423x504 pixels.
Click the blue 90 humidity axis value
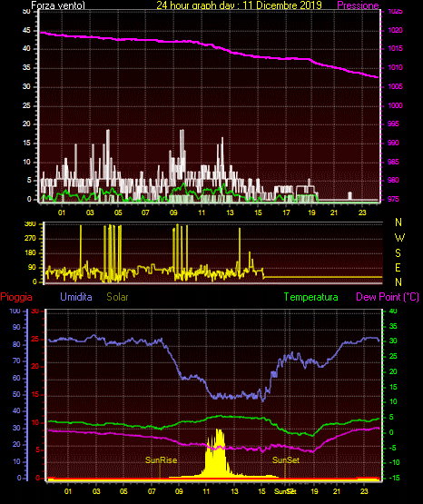(x=16, y=327)
